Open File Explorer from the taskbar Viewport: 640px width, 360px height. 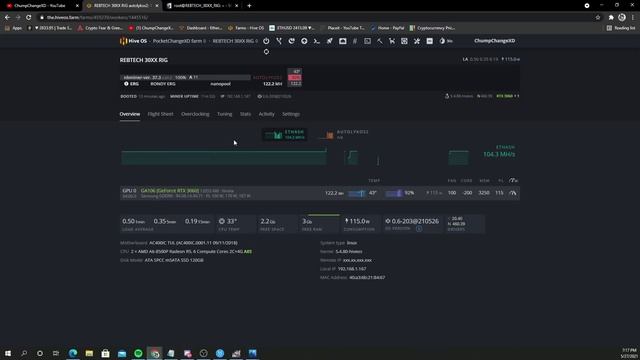[x=89, y=353]
